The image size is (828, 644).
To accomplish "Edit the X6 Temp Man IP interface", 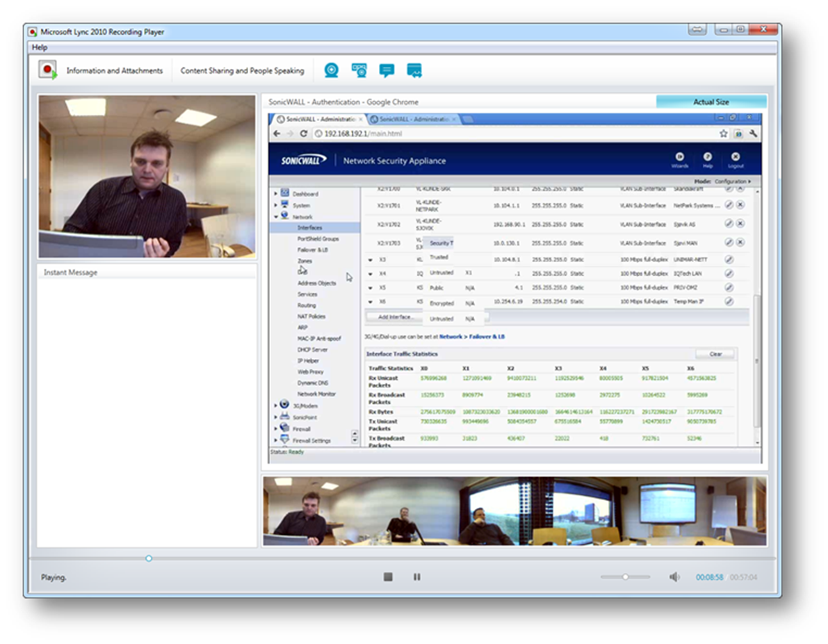I will 729,301.
